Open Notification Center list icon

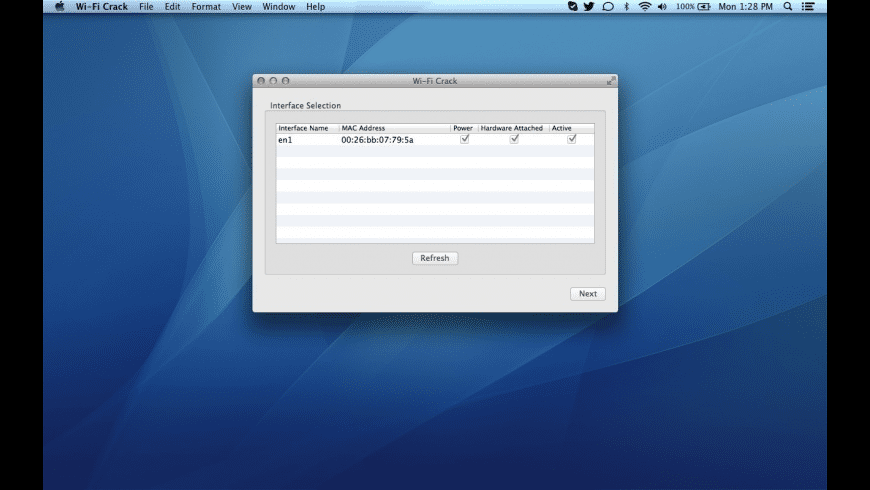point(808,6)
